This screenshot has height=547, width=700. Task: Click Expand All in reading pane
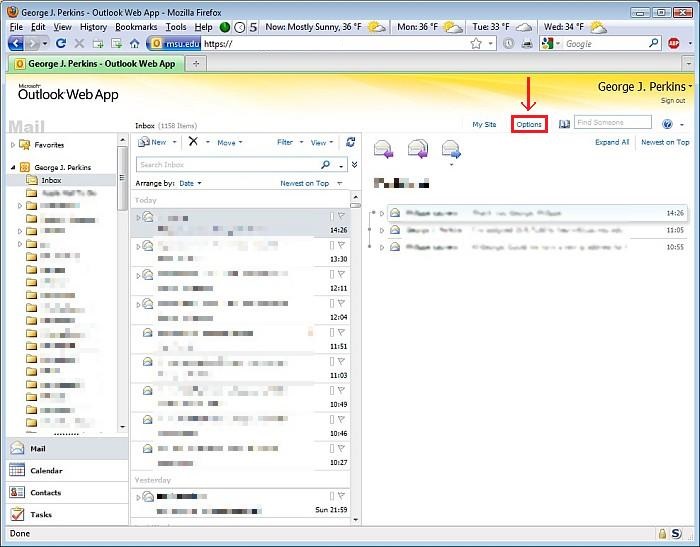pyautogui.click(x=612, y=142)
